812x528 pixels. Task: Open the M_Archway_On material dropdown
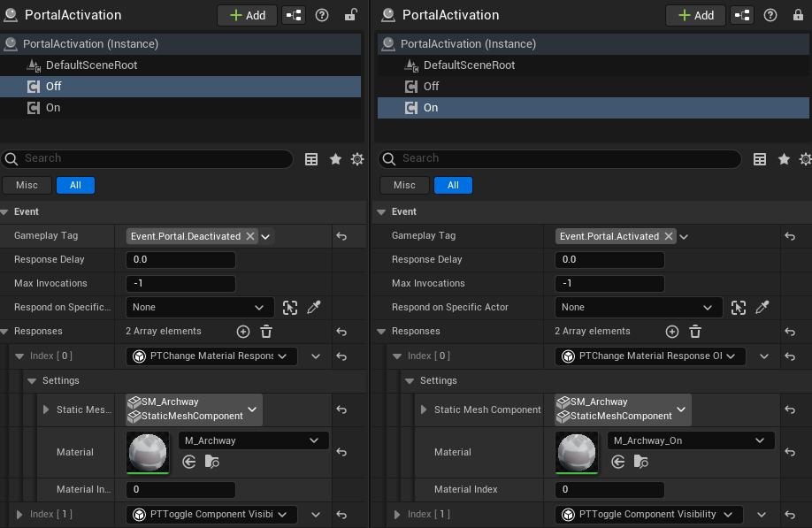690,440
